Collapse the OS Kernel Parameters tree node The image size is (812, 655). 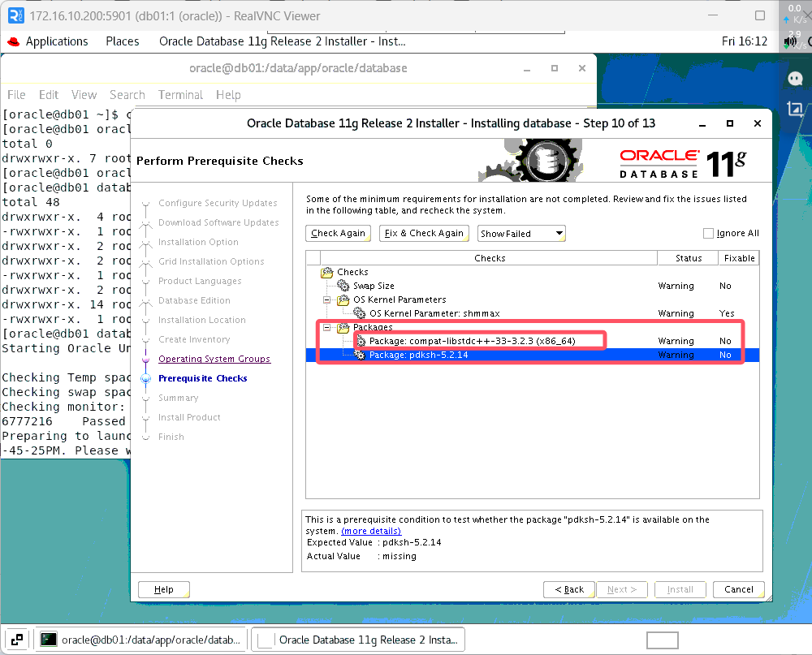[x=326, y=299]
